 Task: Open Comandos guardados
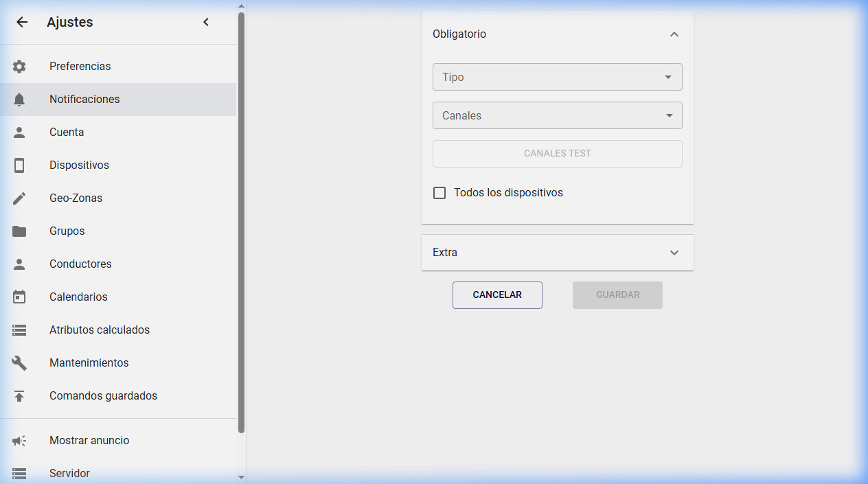(118, 396)
